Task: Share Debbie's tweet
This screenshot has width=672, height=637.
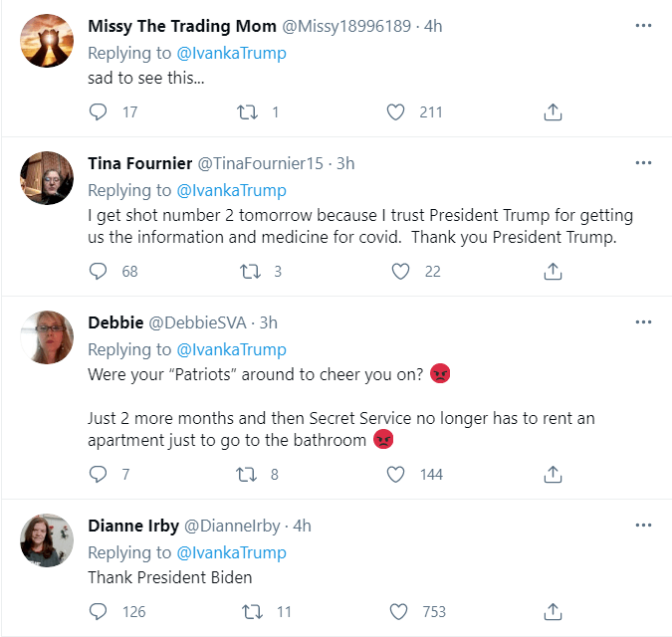Action: tap(553, 474)
